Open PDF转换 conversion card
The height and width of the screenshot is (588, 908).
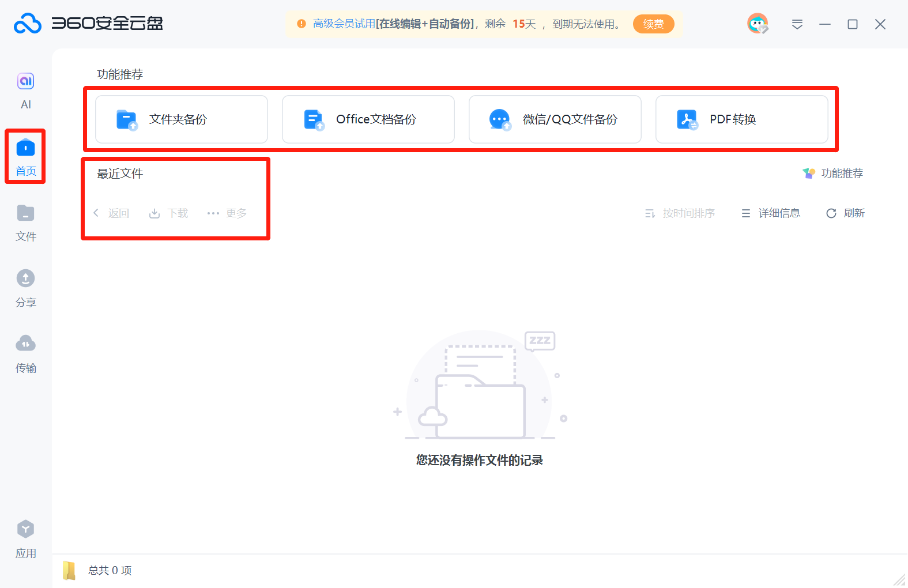pos(742,119)
